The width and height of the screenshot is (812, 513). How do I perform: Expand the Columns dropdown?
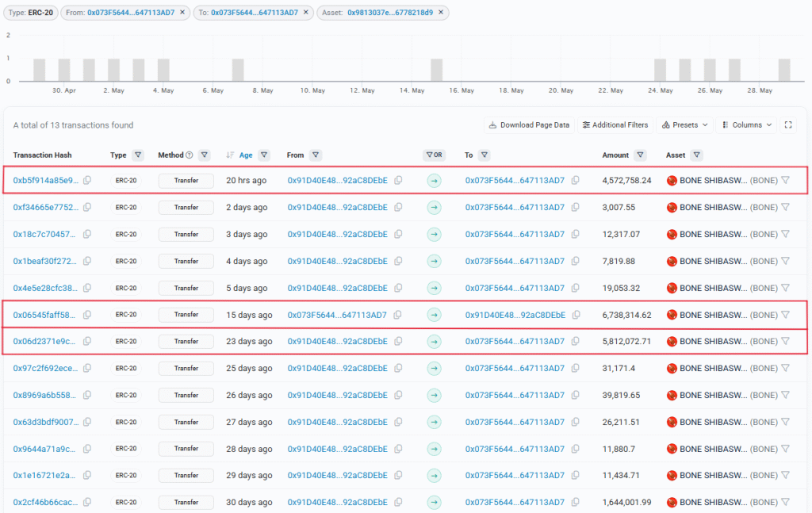click(746, 124)
